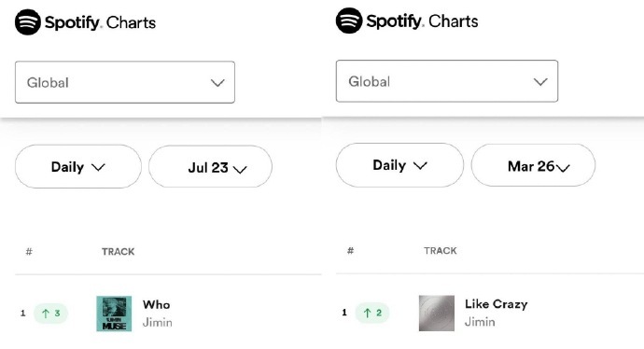Viewport: 644px width, 349px height.
Task: Click the chevron beside Jul 23
Action: pyautogui.click(x=240, y=169)
